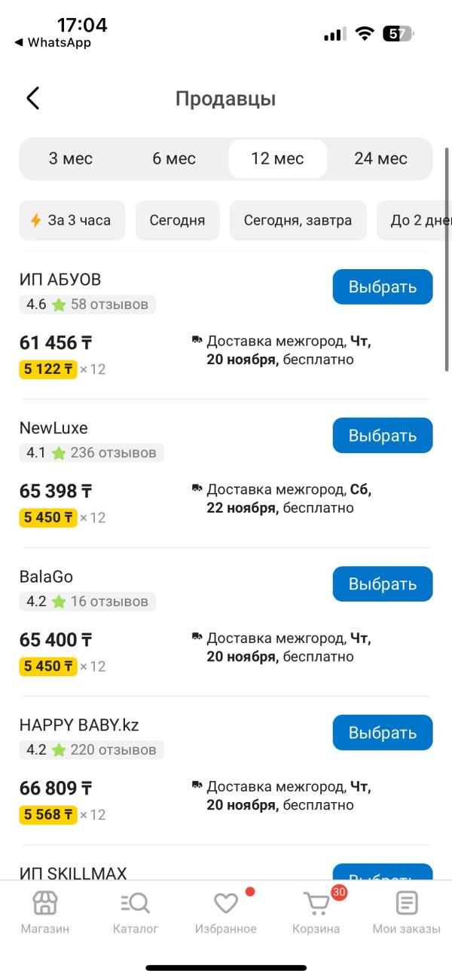Select the 12 мес installment period

point(277,158)
